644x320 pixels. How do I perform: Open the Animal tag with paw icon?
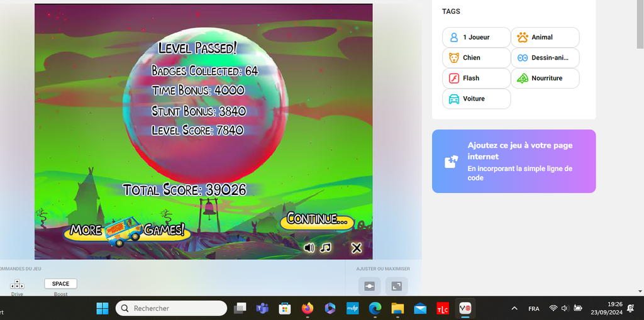(x=545, y=37)
